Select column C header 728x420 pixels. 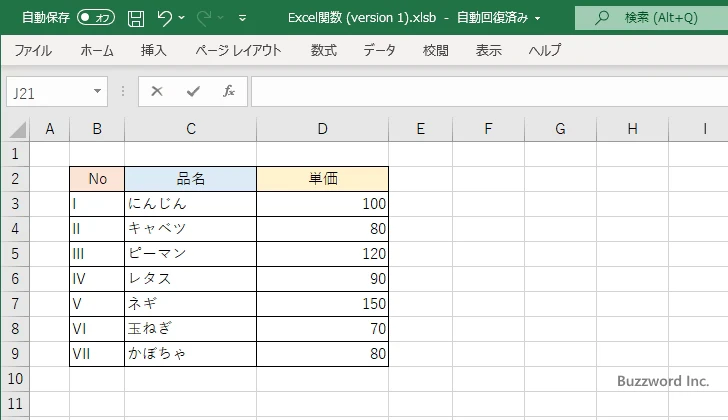point(191,129)
